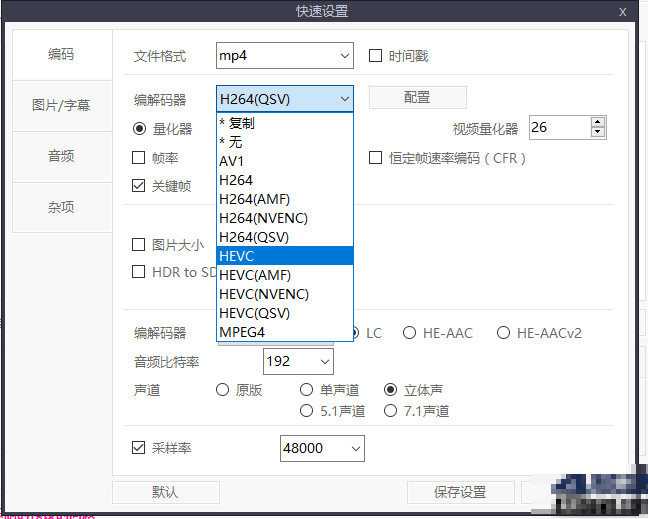Image resolution: width=648 pixels, height=519 pixels.
Task: Enable the HDR to SDR checkbox
Action: pyautogui.click(x=138, y=272)
